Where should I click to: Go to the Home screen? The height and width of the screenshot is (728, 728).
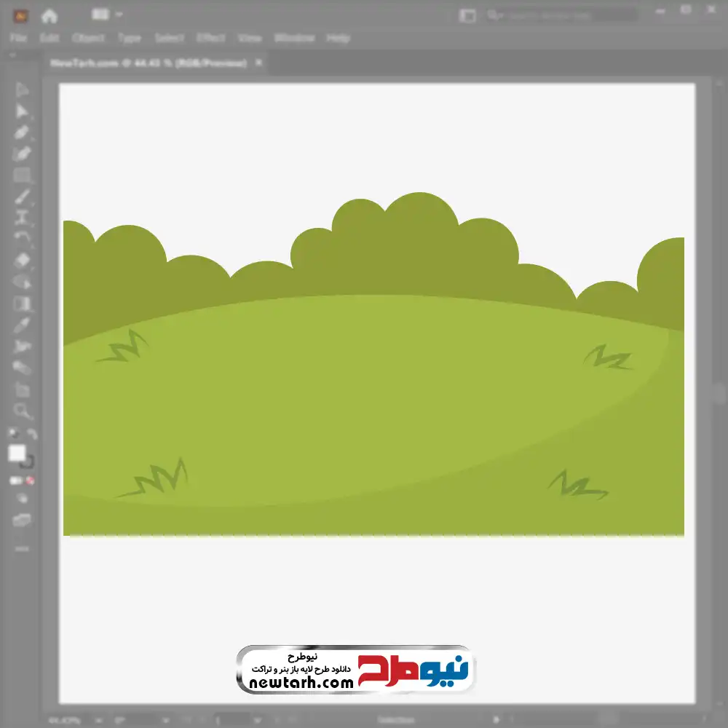tap(50, 15)
